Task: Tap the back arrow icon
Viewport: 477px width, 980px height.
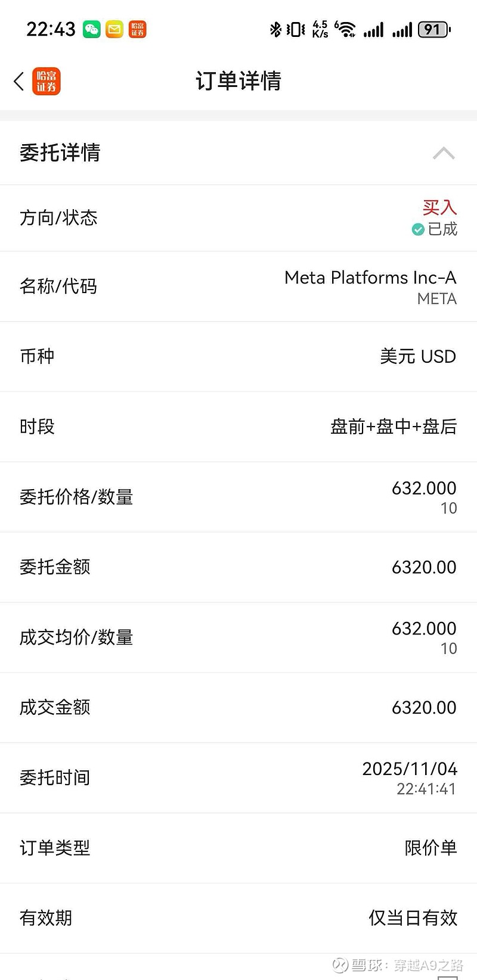Action: [19, 81]
